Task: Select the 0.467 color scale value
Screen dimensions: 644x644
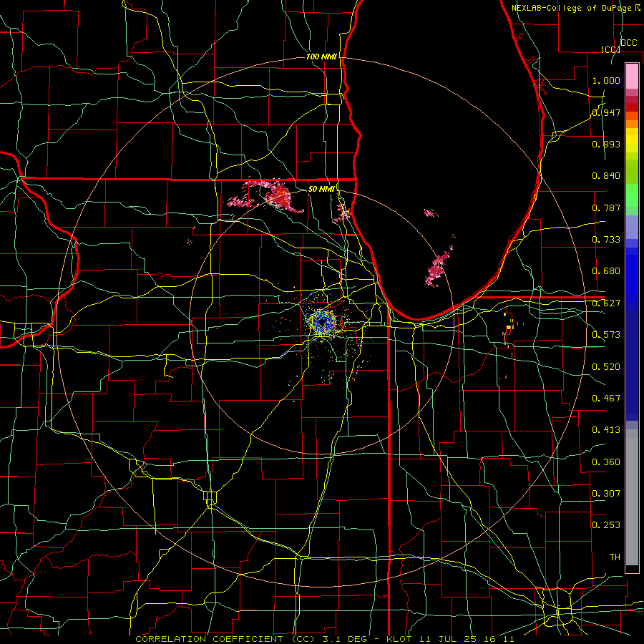Action: click(x=606, y=399)
